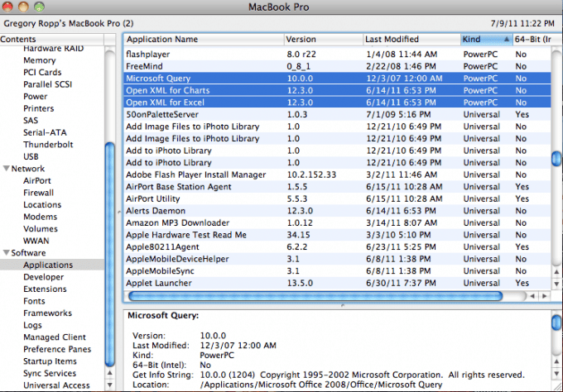
Task: Select Preference Panes in the sidebar
Action: coord(57,349)
